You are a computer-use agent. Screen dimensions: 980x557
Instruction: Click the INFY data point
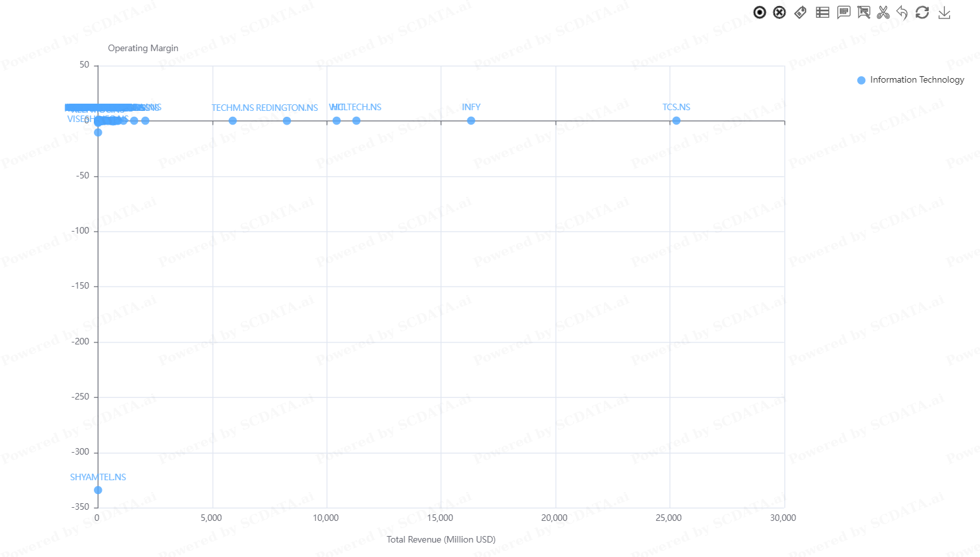pos(471,121)
